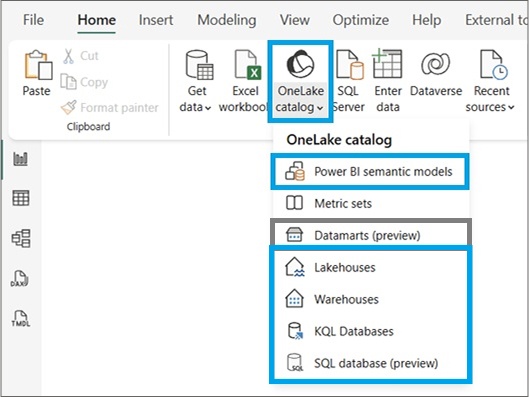This screenshot has height=397, width=529.
Task: Select Metric sets from catalog menu
Action: 369,203
